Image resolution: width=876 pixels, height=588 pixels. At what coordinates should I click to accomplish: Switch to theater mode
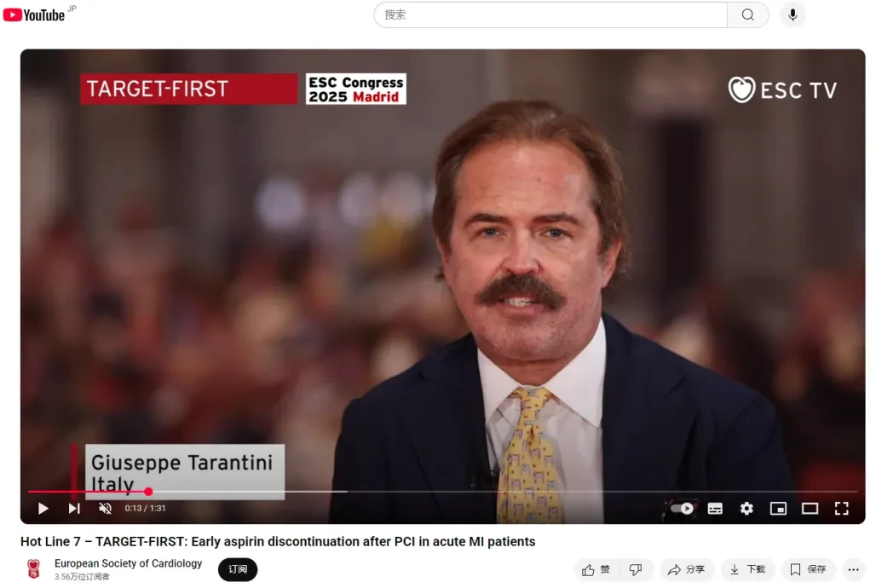pos(810,508)
